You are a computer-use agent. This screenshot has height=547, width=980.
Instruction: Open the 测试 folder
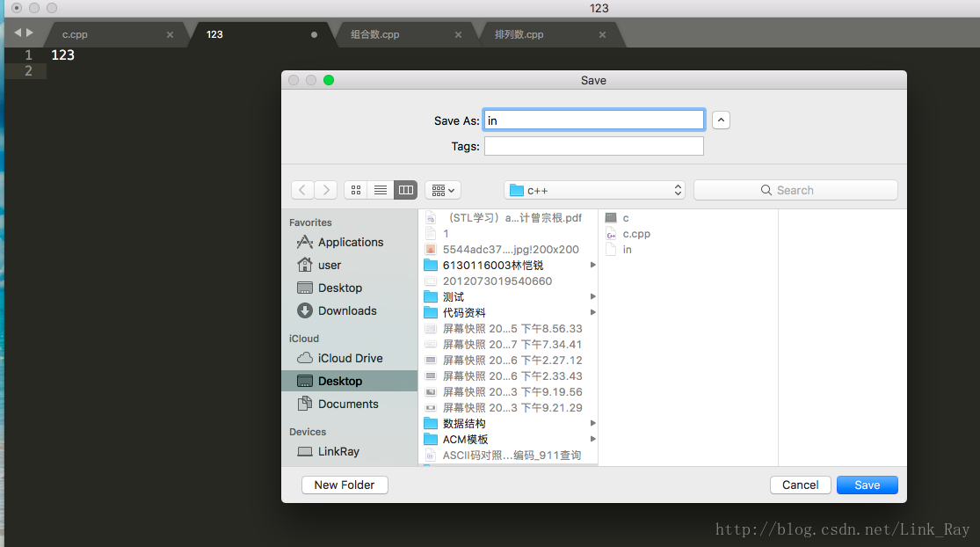454,296
